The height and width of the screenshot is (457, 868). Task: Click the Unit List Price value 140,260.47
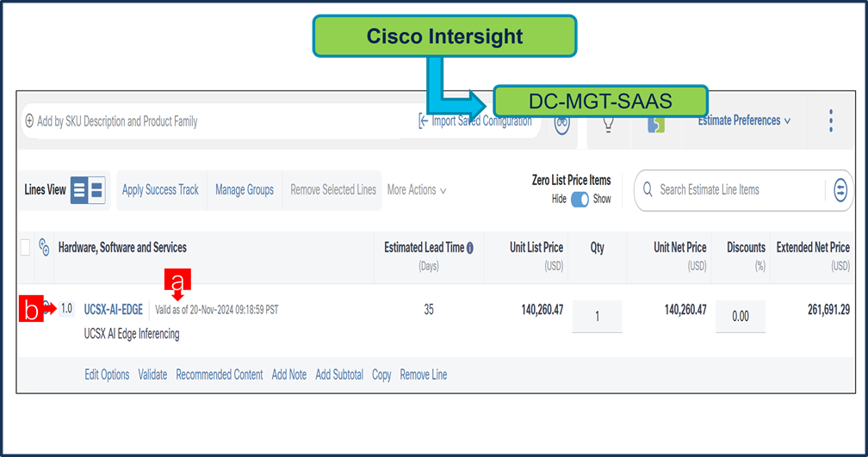click(542, 310)
